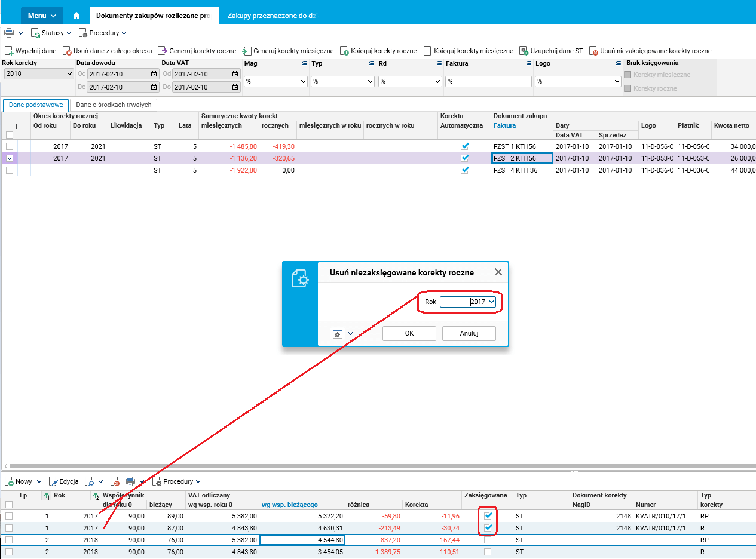Close the Usuń niezaksięgowane dialog

498,272
